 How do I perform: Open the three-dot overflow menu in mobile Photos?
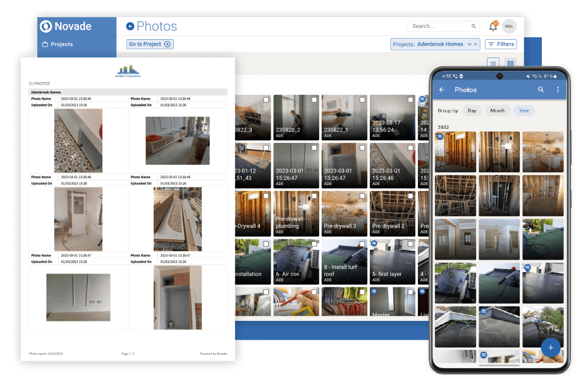pyautogui.click(x=558, y=90)
